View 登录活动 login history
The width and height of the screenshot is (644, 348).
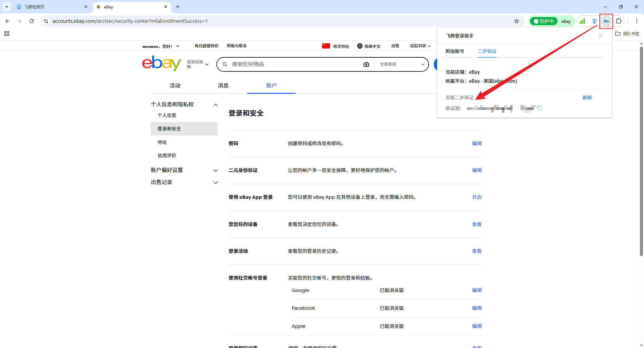[477, 251]
